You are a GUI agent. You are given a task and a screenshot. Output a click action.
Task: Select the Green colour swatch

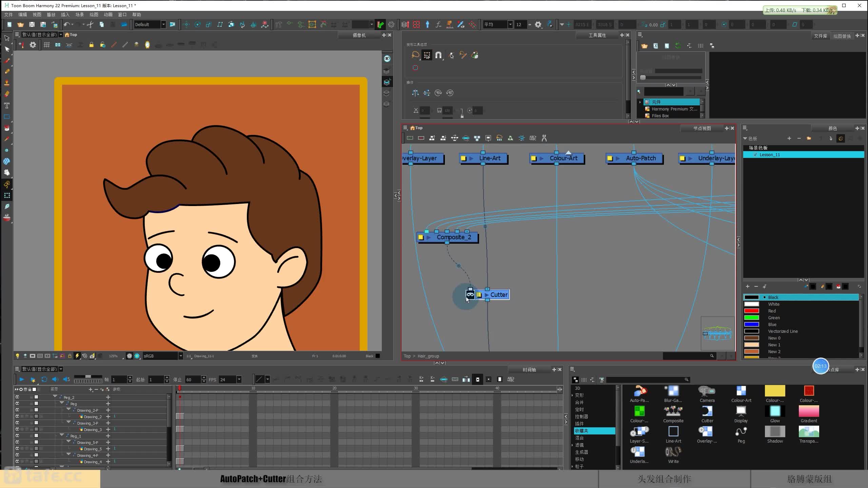pos(751,318)
